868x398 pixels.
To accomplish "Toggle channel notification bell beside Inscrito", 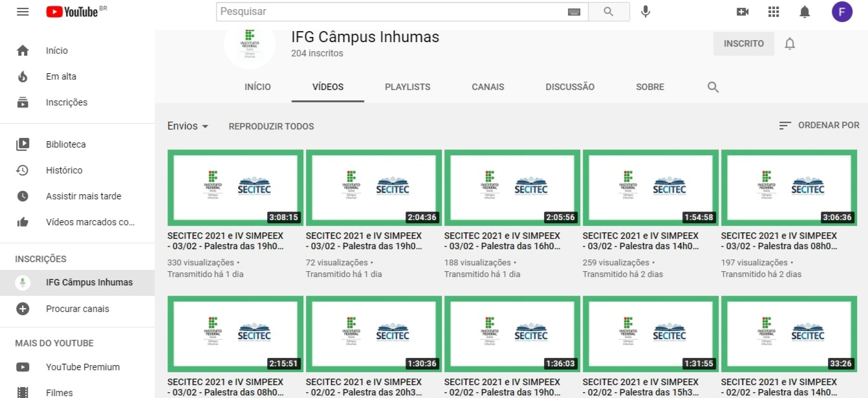I will tap(790, 44).
